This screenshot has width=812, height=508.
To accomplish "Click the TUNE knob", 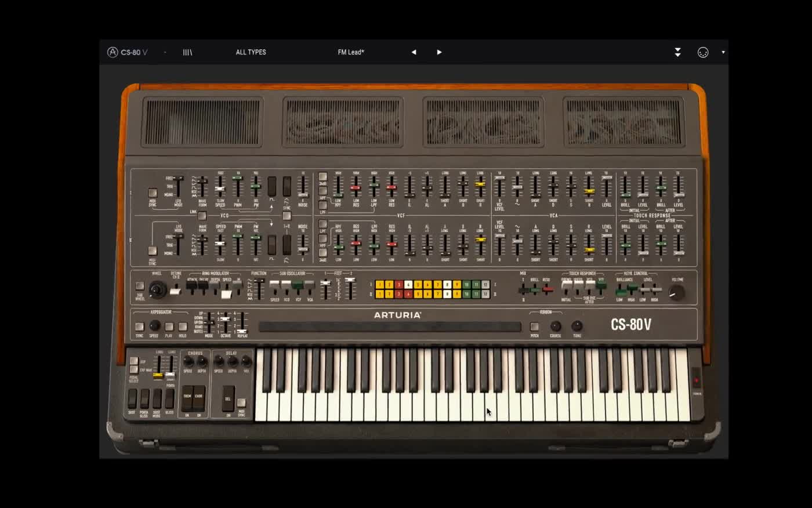I will point(577,326).
